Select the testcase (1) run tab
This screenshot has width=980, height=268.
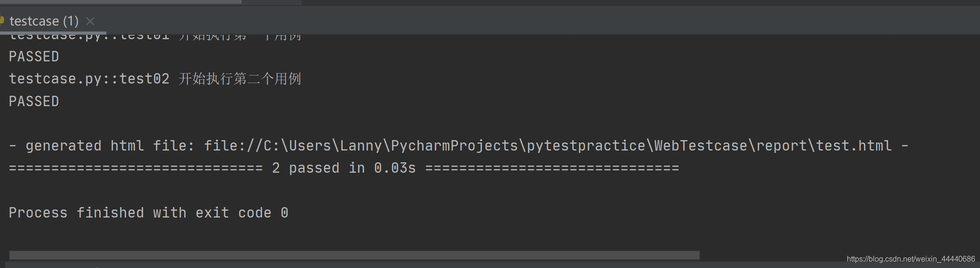tap(44, 21)
